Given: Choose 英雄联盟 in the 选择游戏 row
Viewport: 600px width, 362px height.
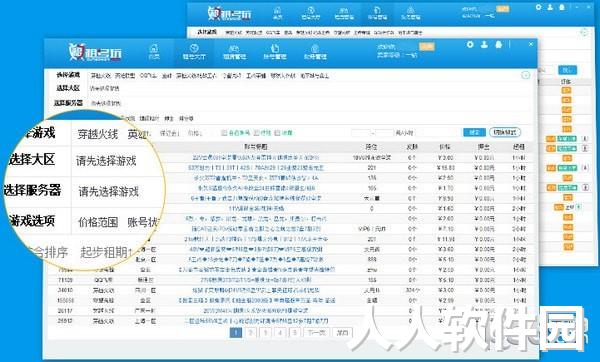Looking at the screenshot, I should click(x=125, y=76).
